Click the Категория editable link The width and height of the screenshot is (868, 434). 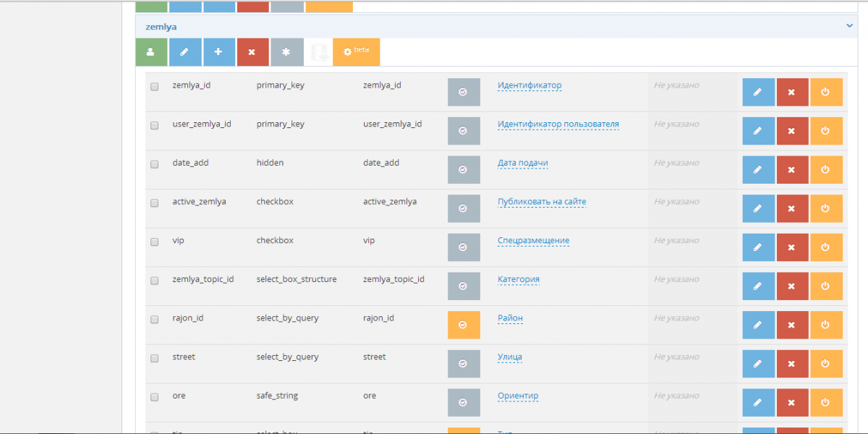(x=518, y=279)
